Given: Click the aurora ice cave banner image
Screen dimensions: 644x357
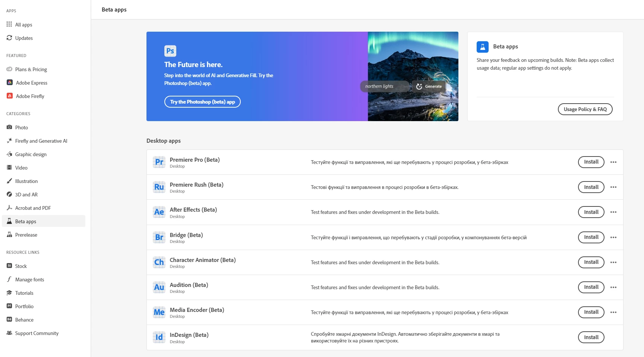Looking at the screenshot, I should click(413, 76).
